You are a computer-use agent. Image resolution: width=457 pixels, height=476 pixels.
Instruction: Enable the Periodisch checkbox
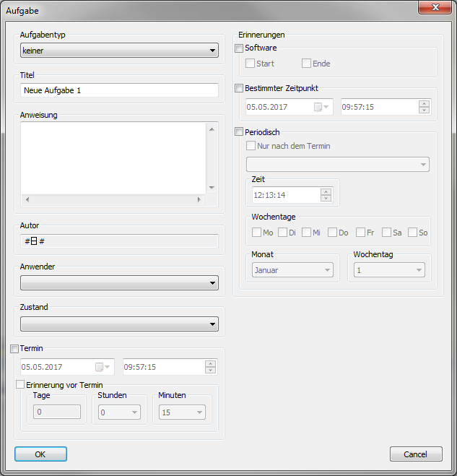240,132
